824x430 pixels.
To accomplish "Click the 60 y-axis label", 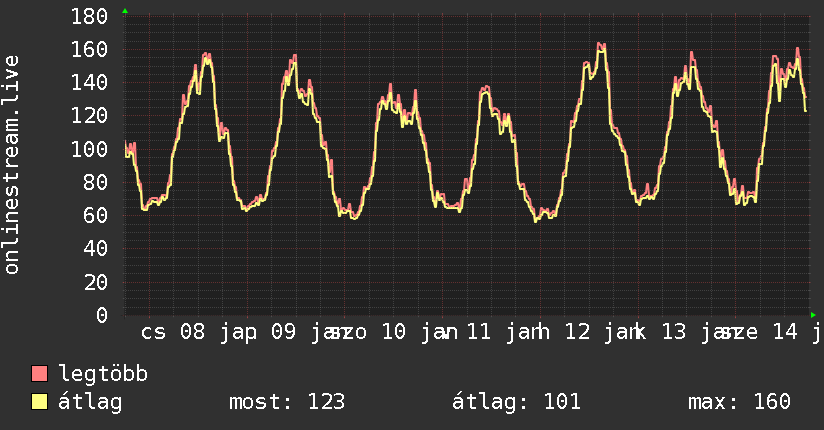I will (x=96, y=216).
